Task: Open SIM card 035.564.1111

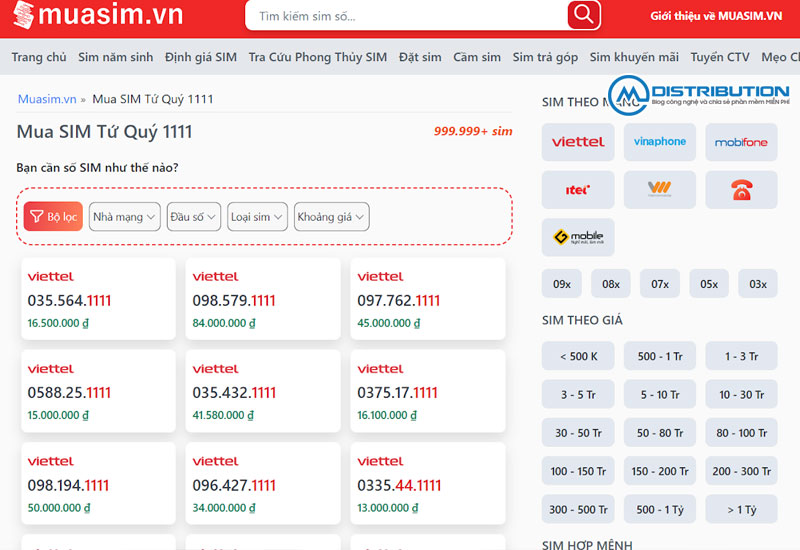Action: tap(98, 298)
